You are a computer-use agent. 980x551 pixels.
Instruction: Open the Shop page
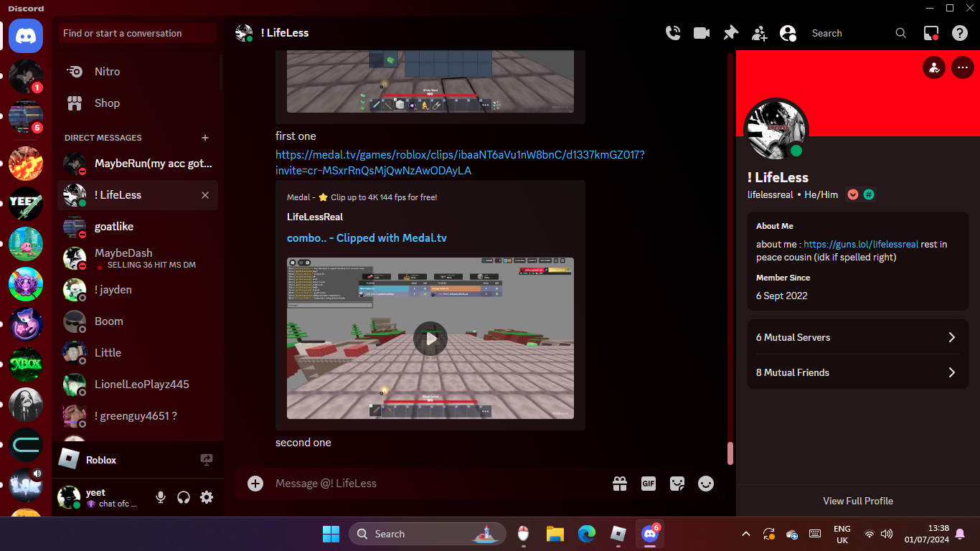[138, 103]
